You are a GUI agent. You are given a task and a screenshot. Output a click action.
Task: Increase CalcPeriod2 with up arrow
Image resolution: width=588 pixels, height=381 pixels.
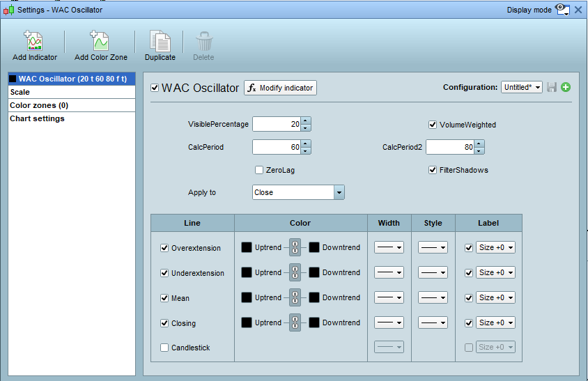click(x=479, y=143)
